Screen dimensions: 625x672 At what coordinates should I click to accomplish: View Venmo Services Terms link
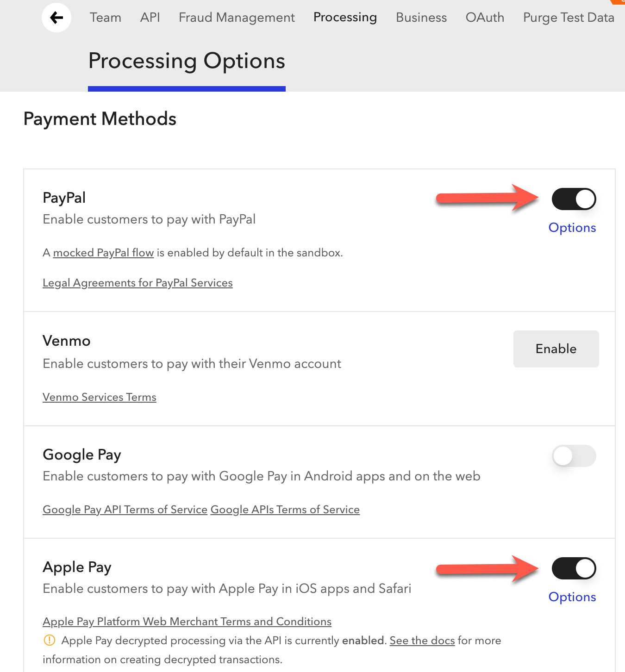100,397
